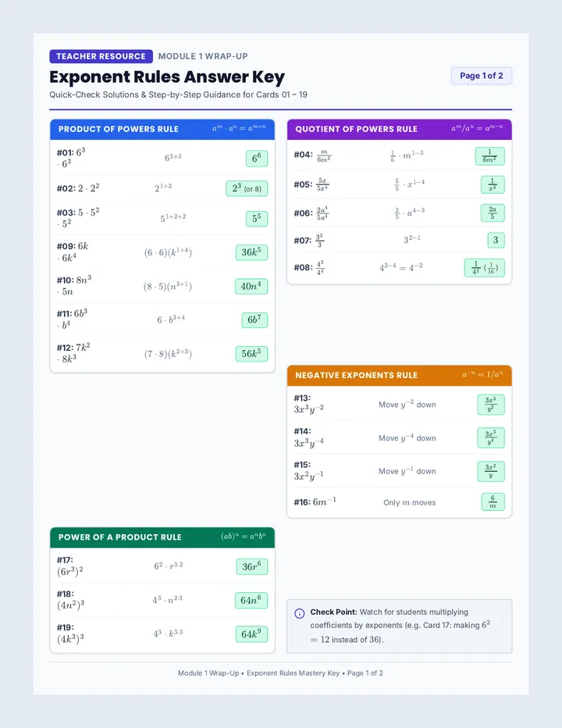The image size is (562, 728).
Task: Click the Exponent Rules Answer Key title
Action: [167, 77]
